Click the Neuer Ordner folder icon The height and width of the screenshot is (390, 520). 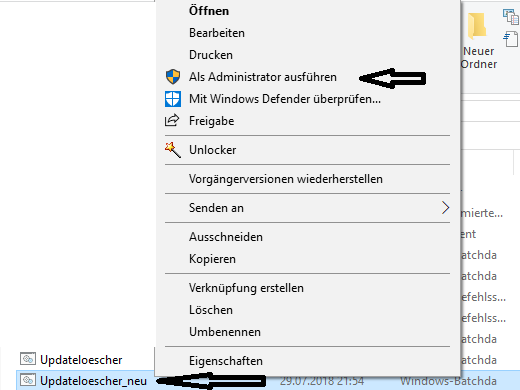(x=477, y=26)
